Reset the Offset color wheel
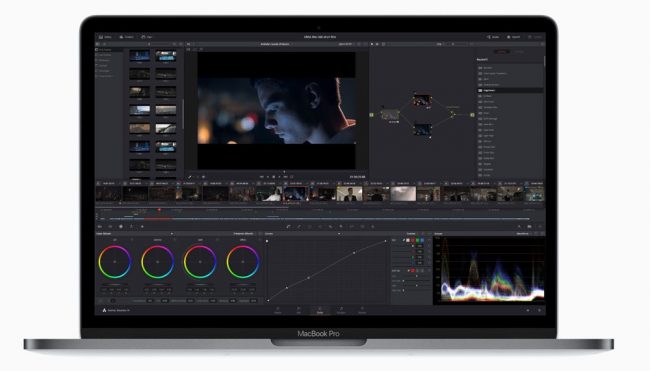The image size is (650, 371). 260,240
